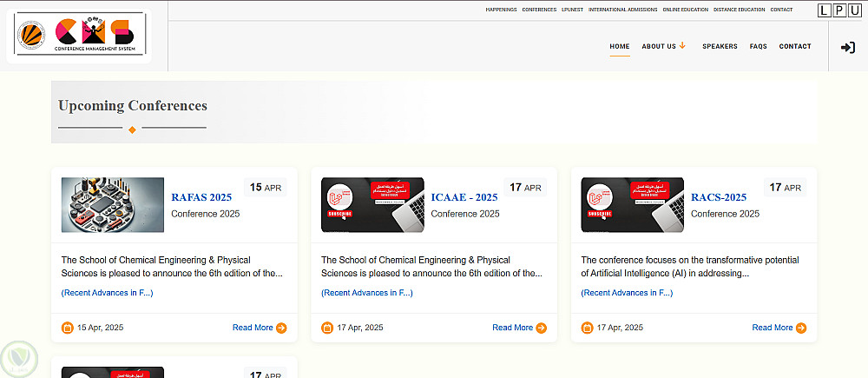
Task: Open Contact in the top utility bar
Action: (x=781, y=10)
